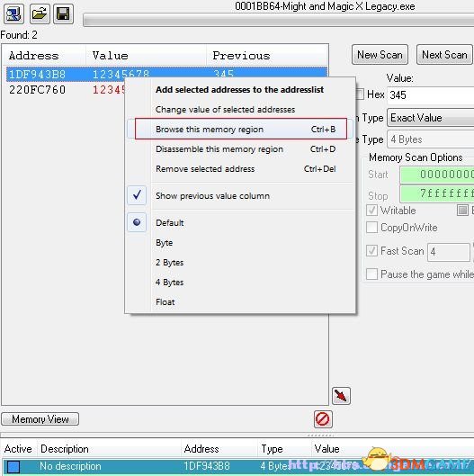Click the save floppy disk icon
Screen dimensions: 474x476
point(63,14)
